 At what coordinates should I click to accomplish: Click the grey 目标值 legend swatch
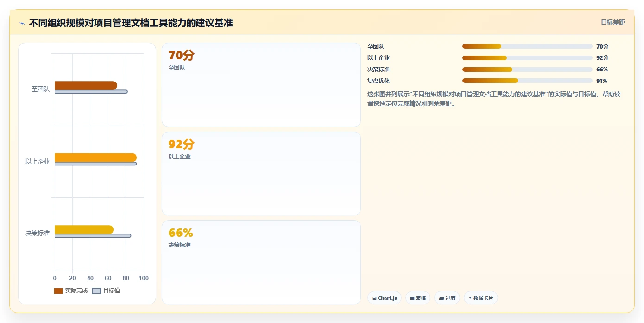pyautogui.click(x=96, y=291)
